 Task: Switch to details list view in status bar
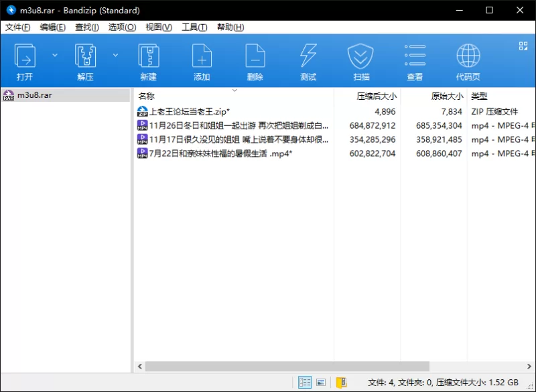(305, 382)
